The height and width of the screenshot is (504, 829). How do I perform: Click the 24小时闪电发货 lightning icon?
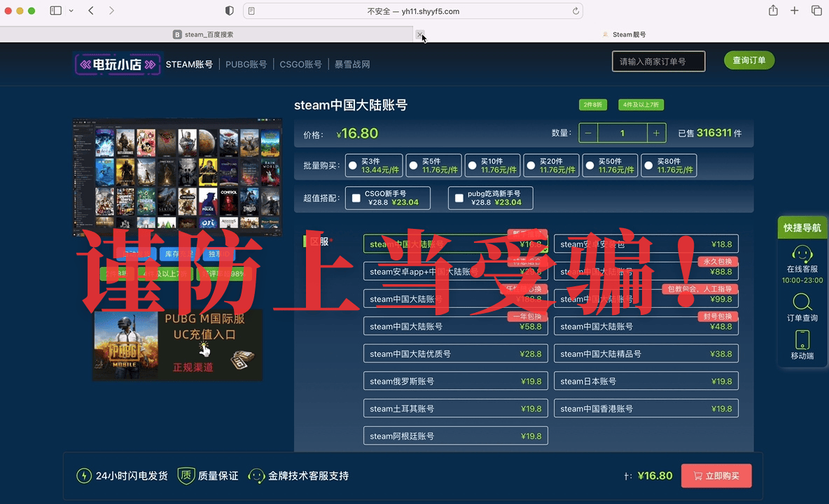pos(85,475)
